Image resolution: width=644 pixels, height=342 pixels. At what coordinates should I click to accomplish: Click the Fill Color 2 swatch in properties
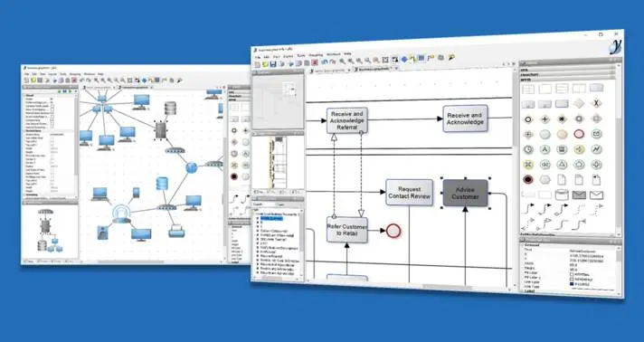(573, 279)
